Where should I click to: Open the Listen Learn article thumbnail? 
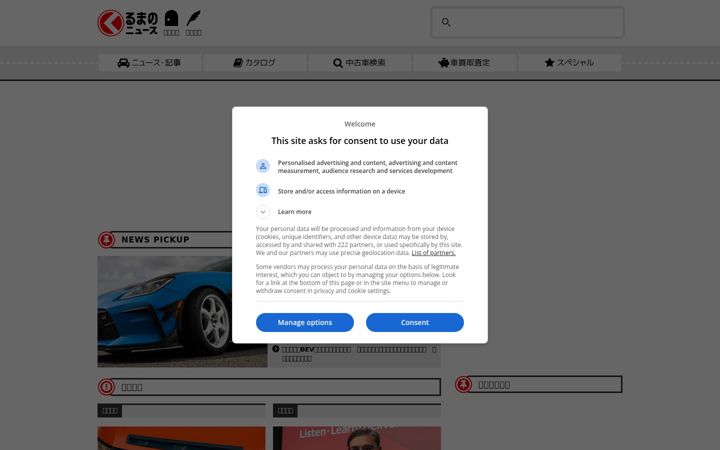point(357,439)
